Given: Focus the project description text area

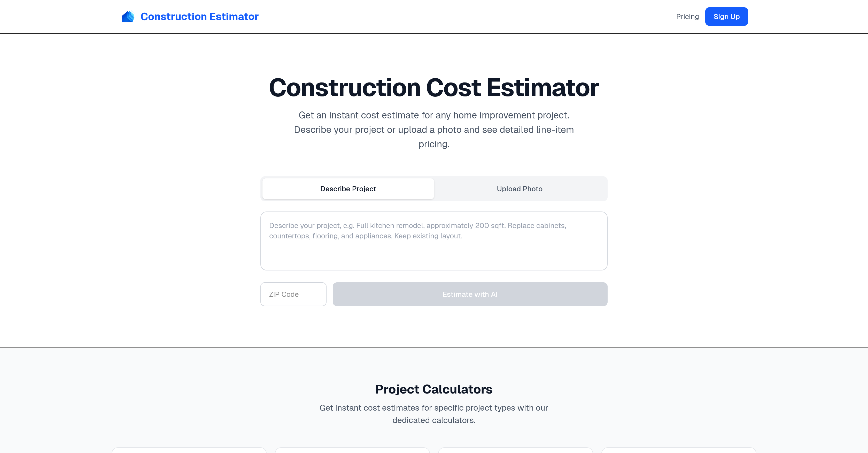Looking at the screenshot, I should pyautogui.click(x=434, y=250).
